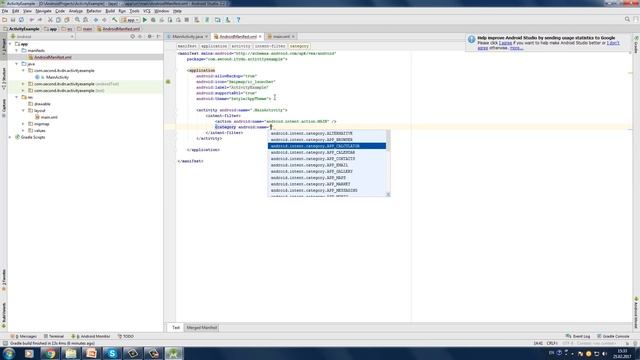The width and height of the screenshot is (640, 360).
Task: Open the Build menu
Action: (110, 11)
